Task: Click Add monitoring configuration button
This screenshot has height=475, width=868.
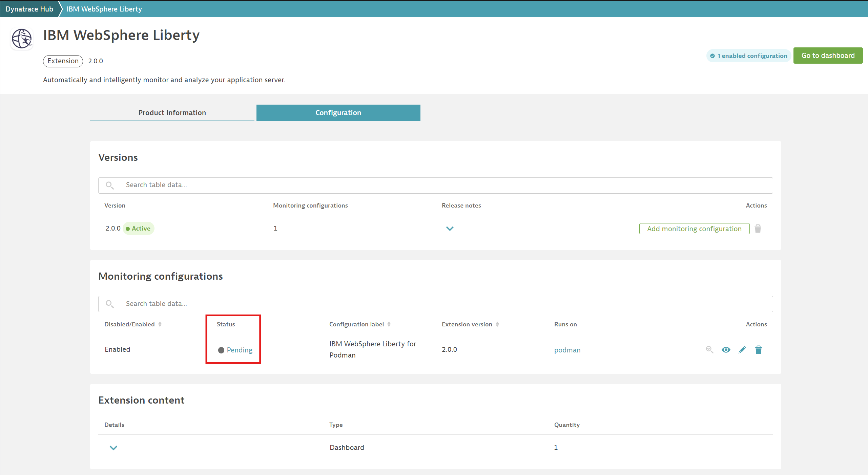Action: pyautogui.click(x=694, y=229)
